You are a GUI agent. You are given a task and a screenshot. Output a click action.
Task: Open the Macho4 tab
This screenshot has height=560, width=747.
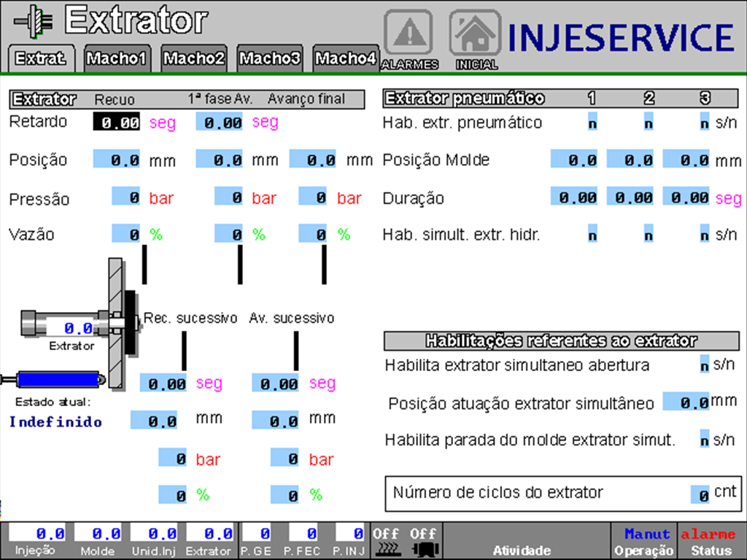[345, 59]
